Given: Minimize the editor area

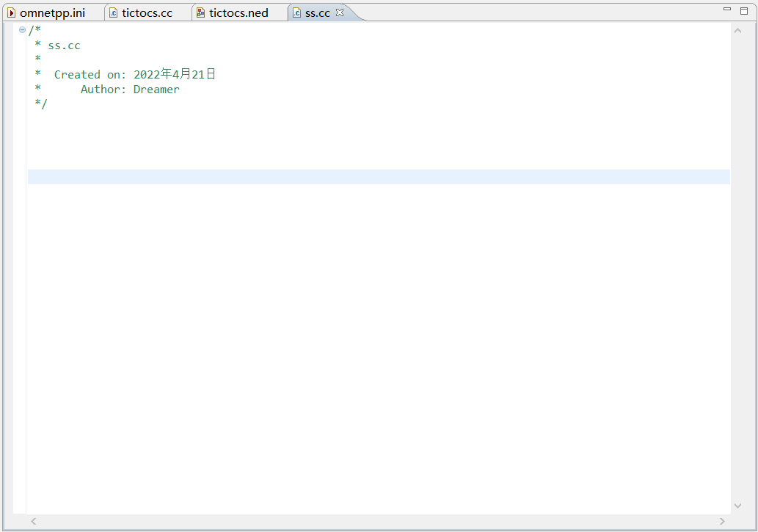Looking at the screenshot, I should pyautogui.click(x=726, y=10).
